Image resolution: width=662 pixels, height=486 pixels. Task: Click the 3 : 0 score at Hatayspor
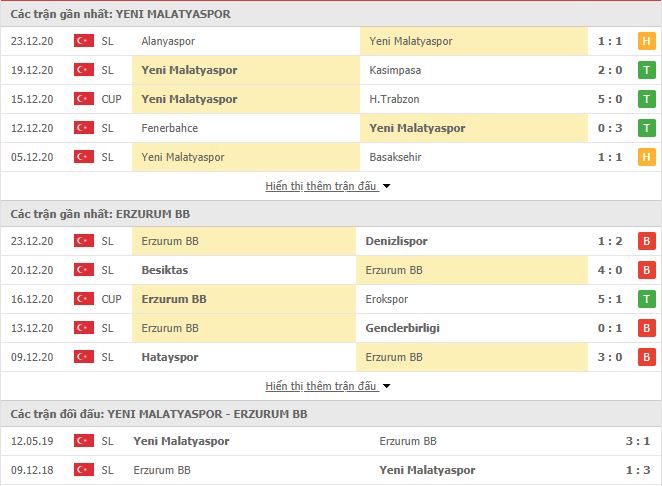click(610, 357)
